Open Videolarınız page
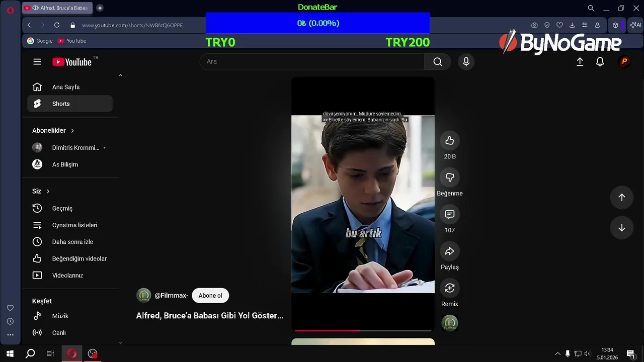 (x=70, y=276)
